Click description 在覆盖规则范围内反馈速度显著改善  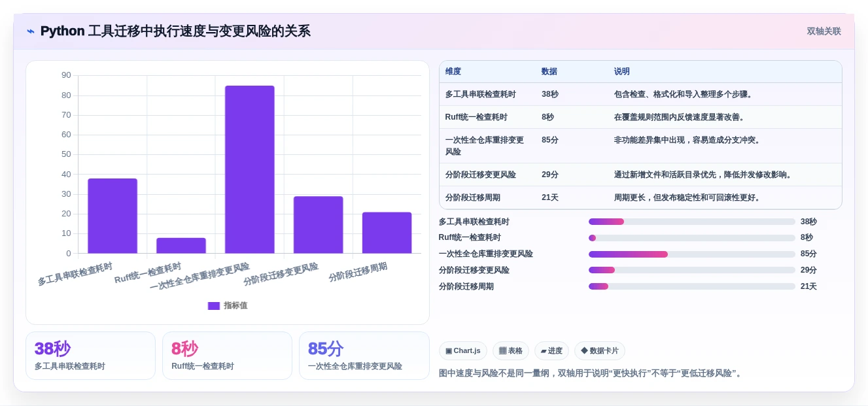680,117
